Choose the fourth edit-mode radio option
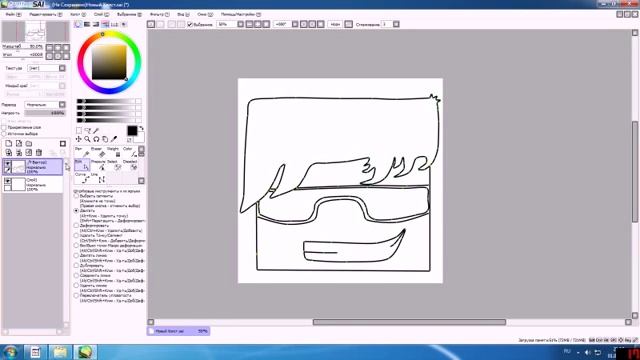This screenshot has height=360, width=640. pyautogui.click(x=76, y=236)
